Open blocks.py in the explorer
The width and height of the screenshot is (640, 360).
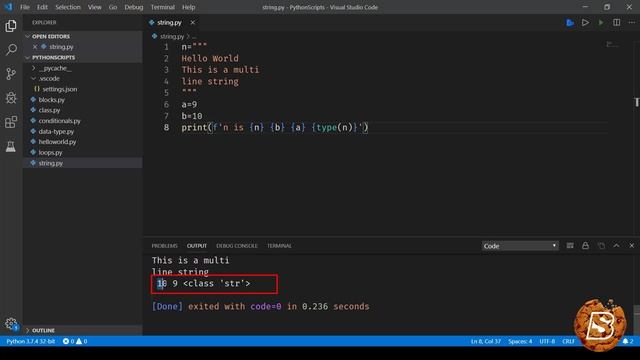[51, 100]
